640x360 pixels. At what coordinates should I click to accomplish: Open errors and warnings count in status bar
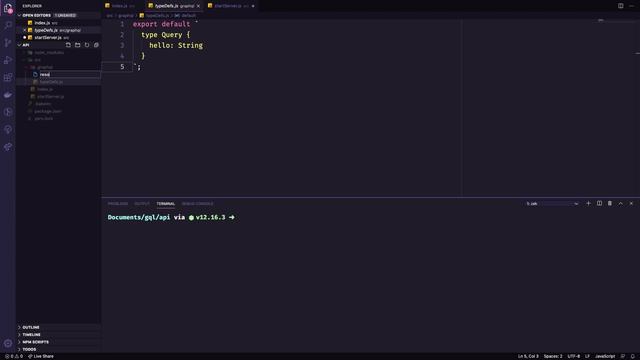[14, 356]
